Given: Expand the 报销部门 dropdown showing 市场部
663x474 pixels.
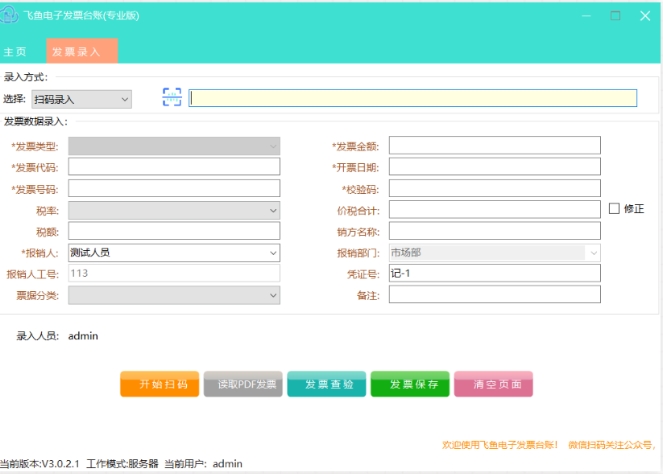Looking at the screenshot, I should point(495,253).
